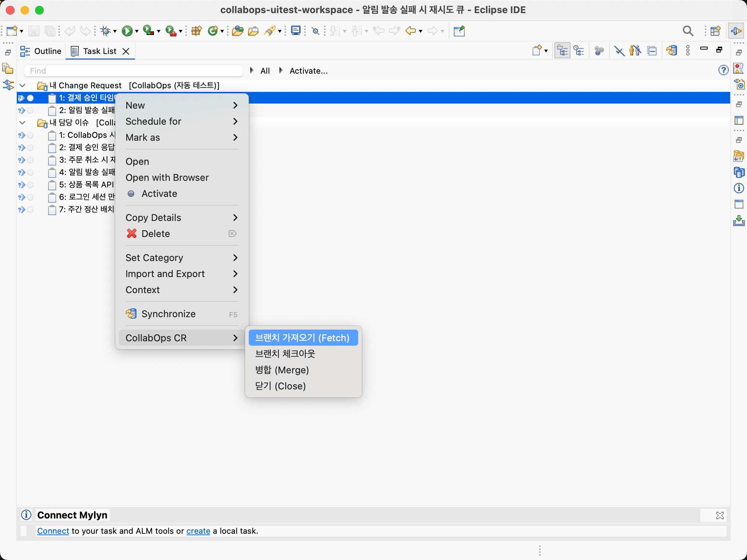Collapse the 내 Change Request query

tap(22, 85)
